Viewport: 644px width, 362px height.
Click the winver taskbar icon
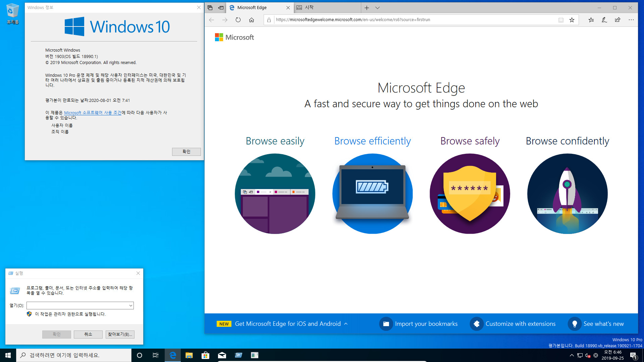tap(255, 355)
